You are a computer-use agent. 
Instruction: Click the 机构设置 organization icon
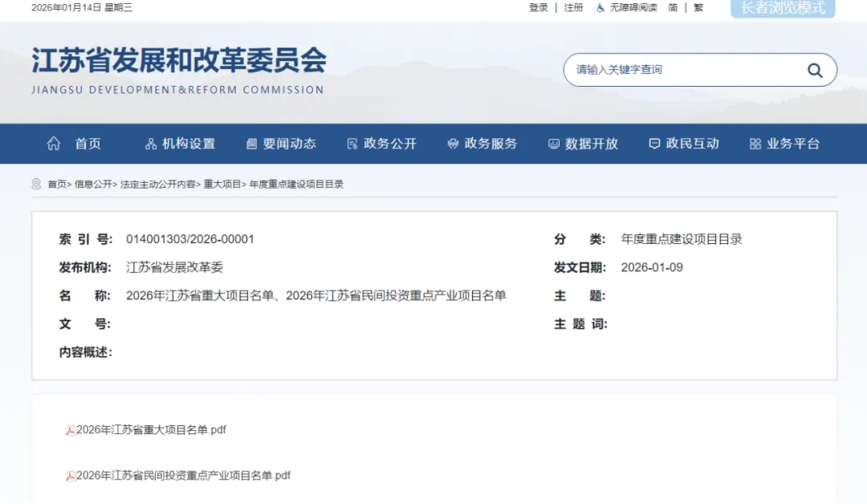click(x=151, y=144)
